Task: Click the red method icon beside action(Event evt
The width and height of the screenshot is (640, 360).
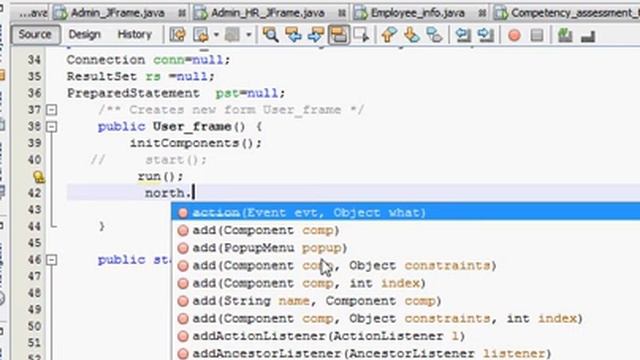Action: [x=183, y=213]
